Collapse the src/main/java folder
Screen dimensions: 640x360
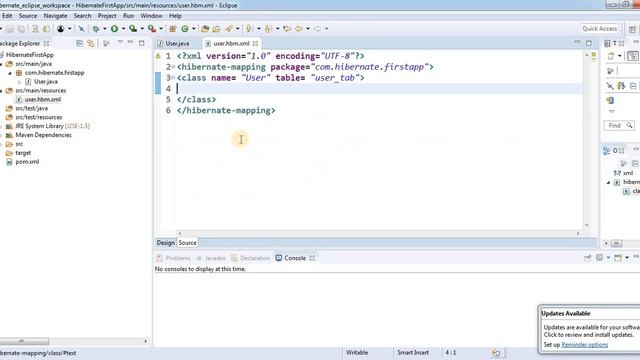1,64
